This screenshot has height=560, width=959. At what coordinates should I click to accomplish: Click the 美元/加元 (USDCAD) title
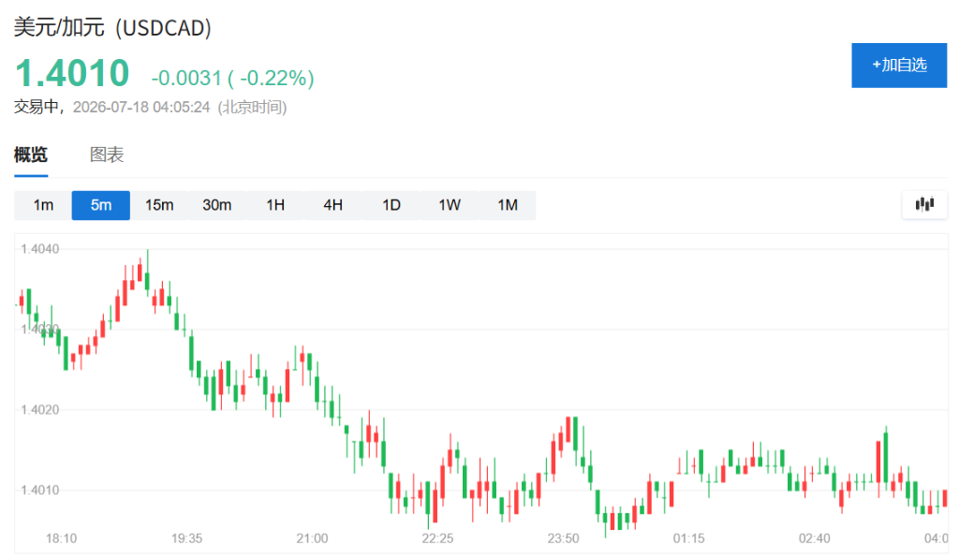(x=112, y=27)
